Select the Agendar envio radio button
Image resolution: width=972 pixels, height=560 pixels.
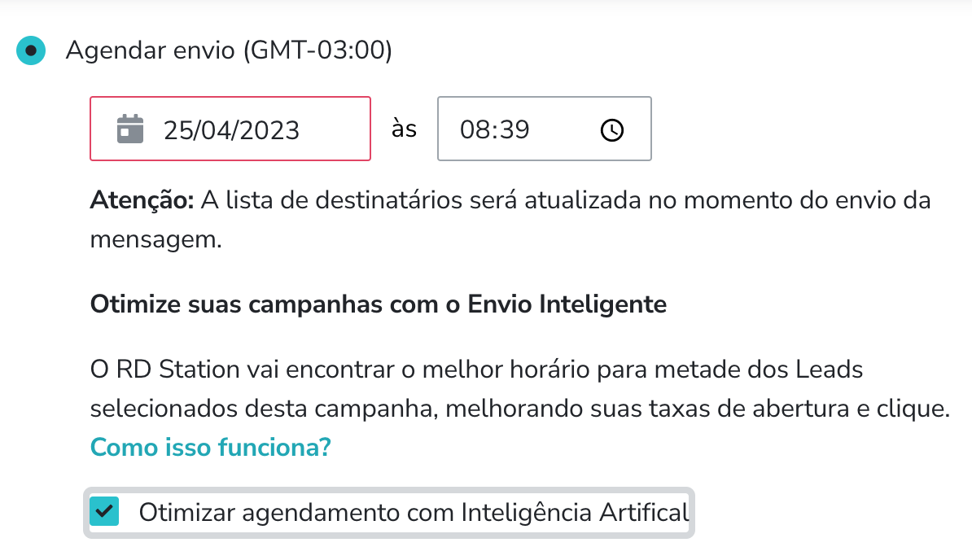(30, 51)
